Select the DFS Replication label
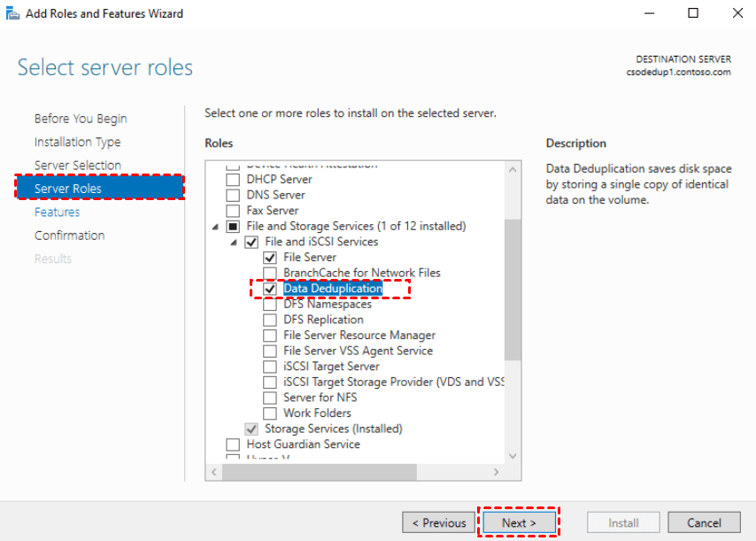Viewport: 756px width, 541px height. [x=323, y=320]
